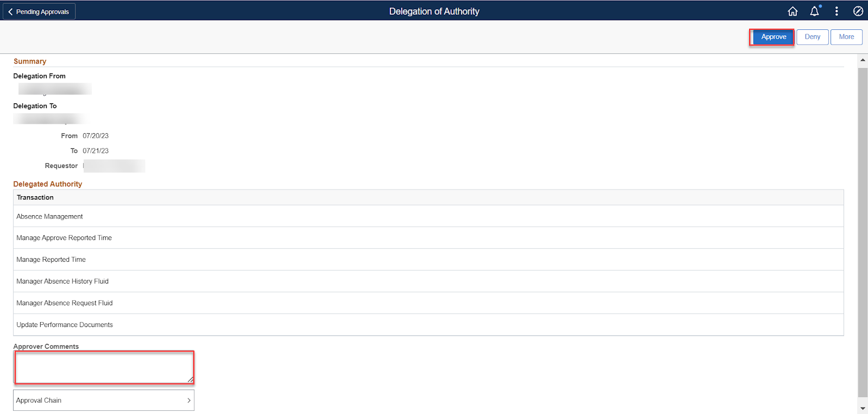This screenshot has width=868, height=414.
Task: Click the NavBar compass icon
Action: [x=858, y=11]
